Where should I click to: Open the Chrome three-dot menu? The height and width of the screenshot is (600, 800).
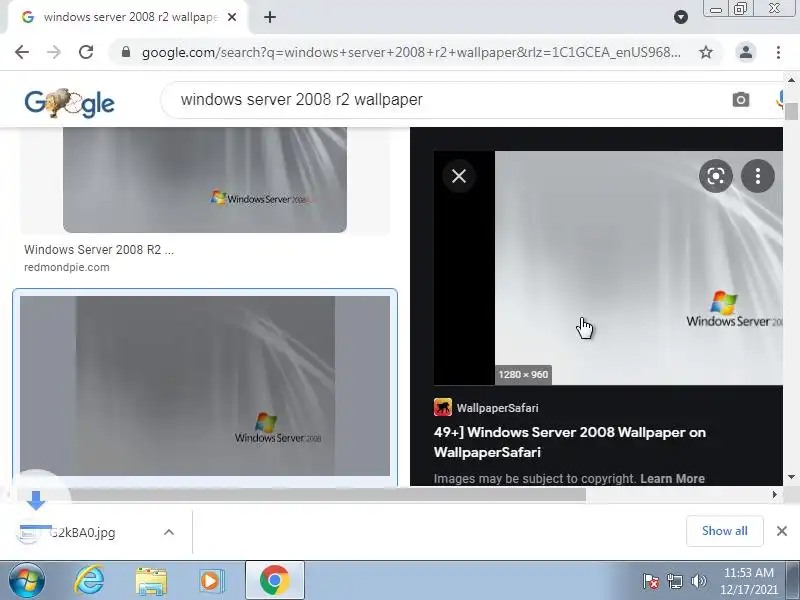(x=778, y=52)
